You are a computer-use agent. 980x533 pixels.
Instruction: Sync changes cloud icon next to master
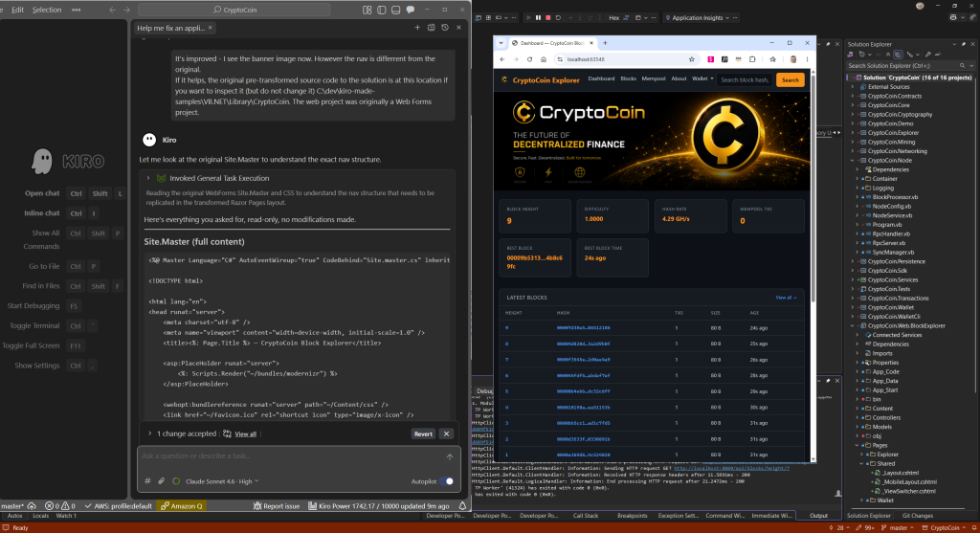coord(32,506)
